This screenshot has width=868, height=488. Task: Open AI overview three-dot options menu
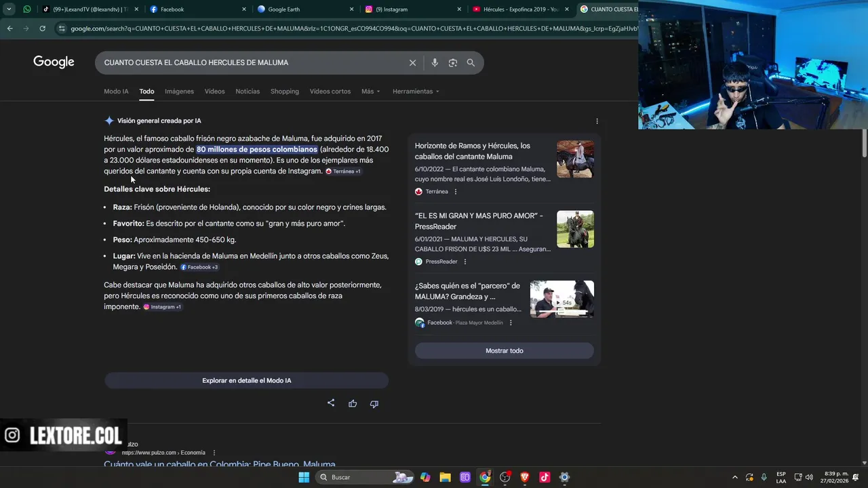coord(597,121)
